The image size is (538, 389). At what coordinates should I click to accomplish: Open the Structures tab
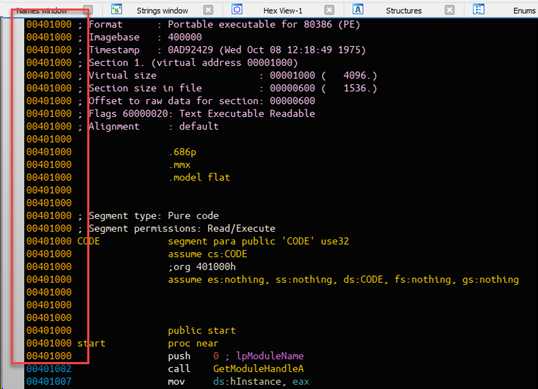pyautogui.click(x=404, y=11)
